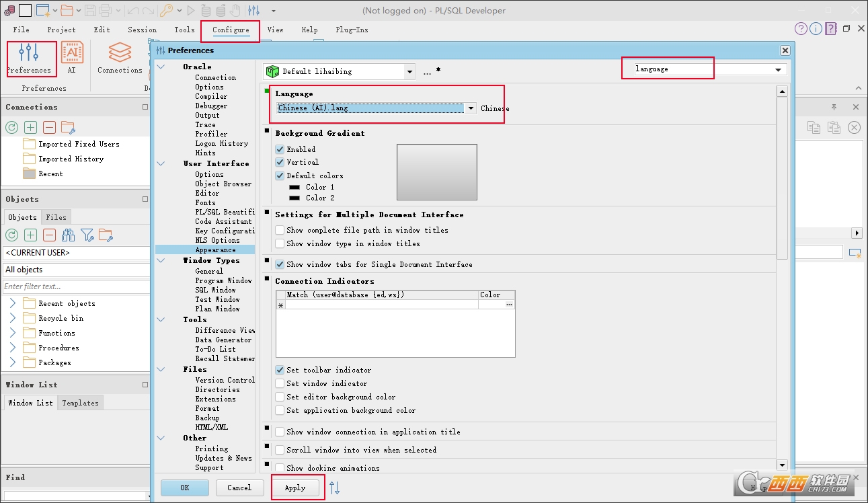
Task: Click the purple manual book icon
Action: 831,28
